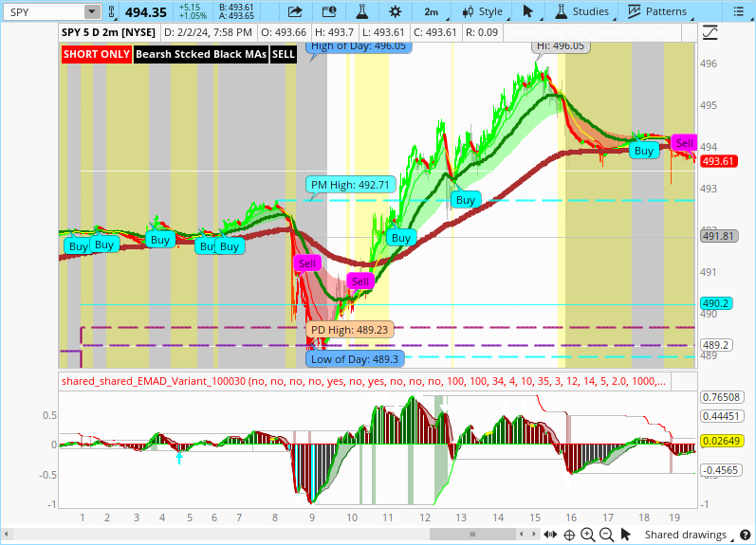Click the Hi: 496.05 price bubble
The height and width of the screenshot is (545, 756).
pos(561,46)
